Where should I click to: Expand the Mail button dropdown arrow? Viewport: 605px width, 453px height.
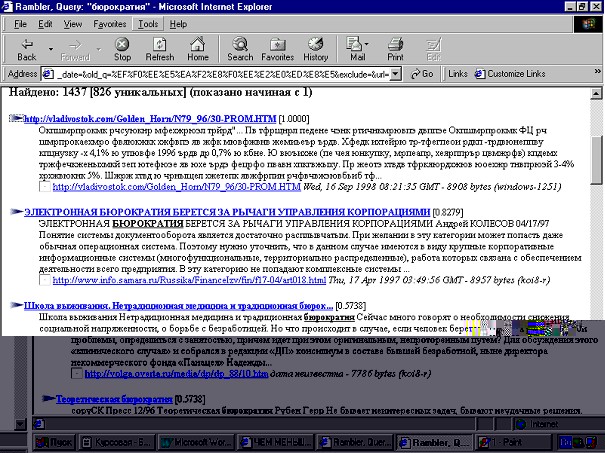pyautogui.click(x=367, y=44)
